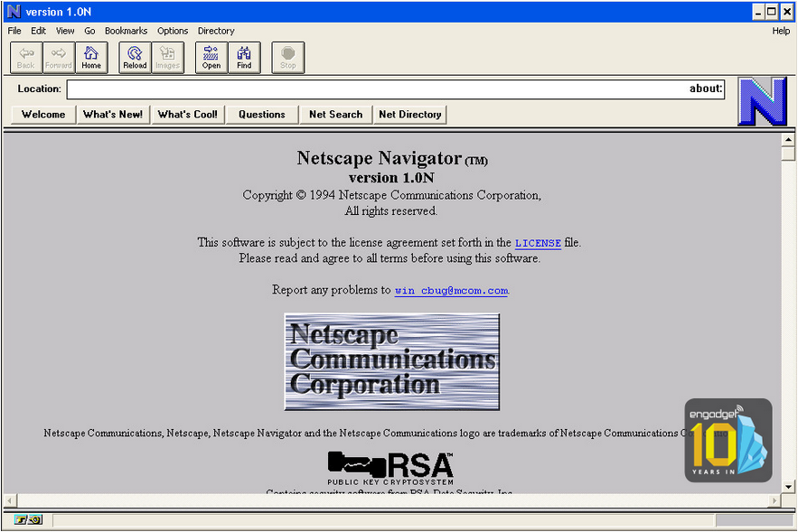Open the Options menu
This screenshot has width=798, height=532.
pos(173,31)
